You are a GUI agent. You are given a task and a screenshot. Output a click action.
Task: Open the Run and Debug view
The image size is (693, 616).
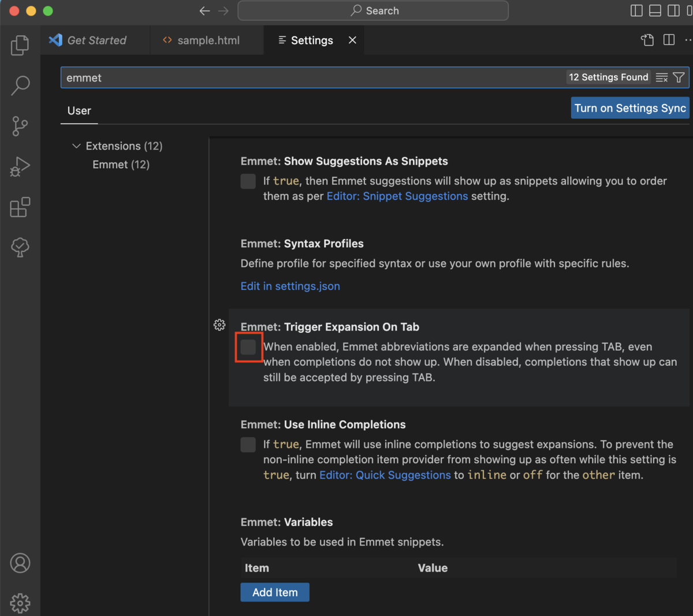tap(20, 166)
